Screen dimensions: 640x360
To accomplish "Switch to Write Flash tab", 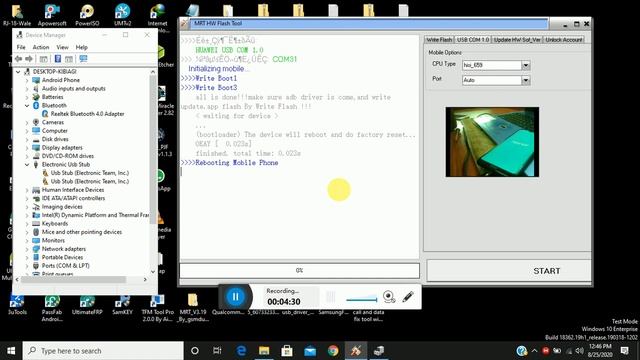I will coord(439,40).
